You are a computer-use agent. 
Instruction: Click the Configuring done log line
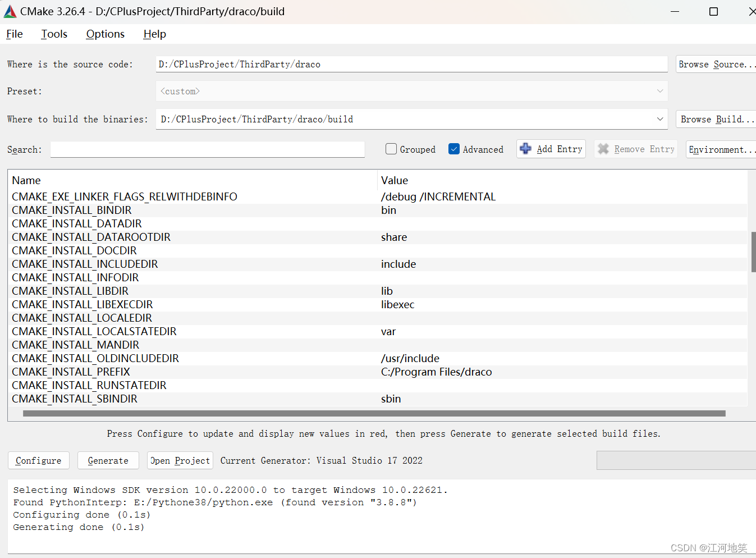[82, 515]
